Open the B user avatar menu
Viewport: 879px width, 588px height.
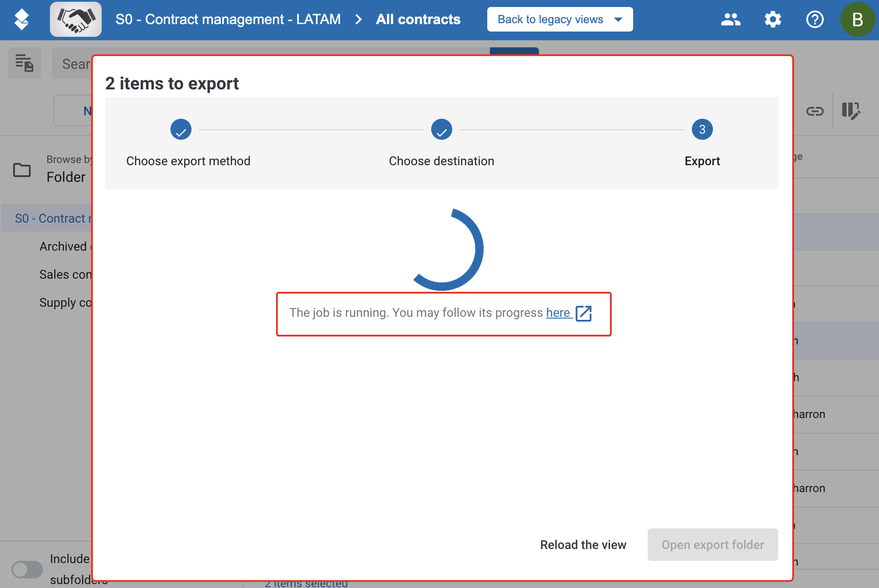pos(858,19)
